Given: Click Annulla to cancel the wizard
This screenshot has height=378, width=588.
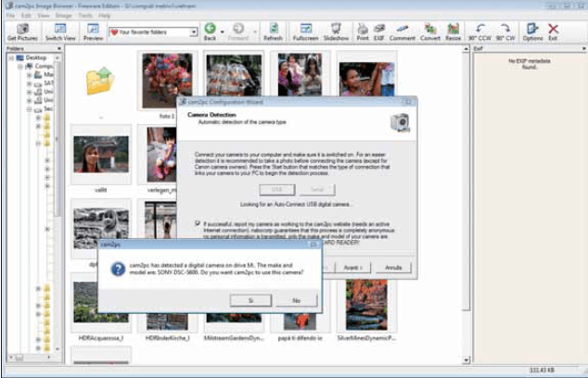Looking at the screenshot, I should tap(393, 268).
